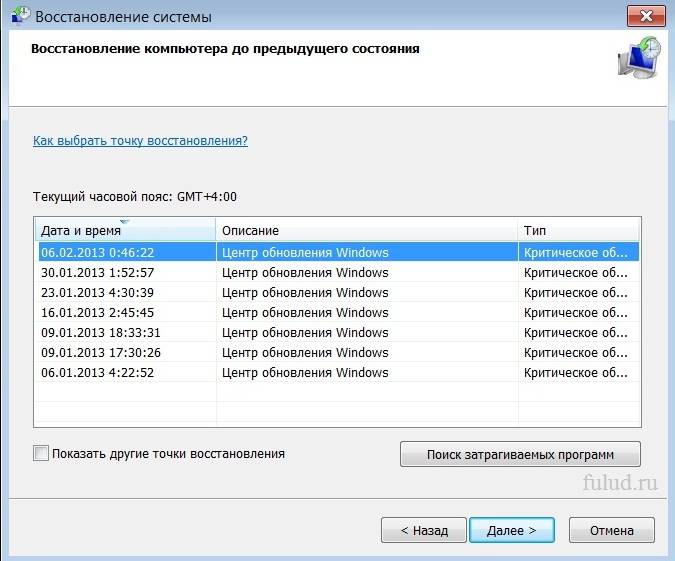Screen dimensions: 675x561
Task: Enable 'Показать другие точки восстановления' checkbox
Action: pyautogui.click(x=41, y=454)
